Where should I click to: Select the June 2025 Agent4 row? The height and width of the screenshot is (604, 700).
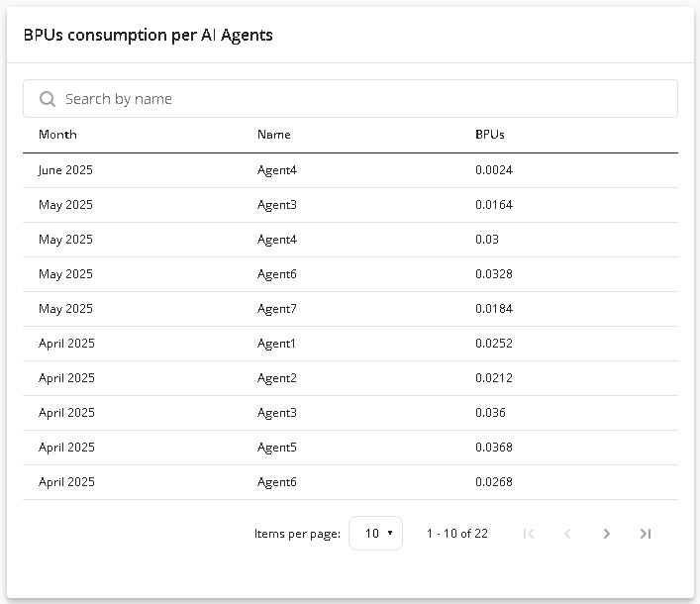[350, 170]
